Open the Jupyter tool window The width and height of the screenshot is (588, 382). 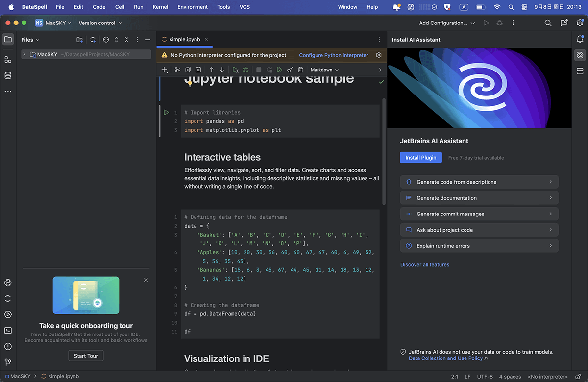[x=8, y=298]
